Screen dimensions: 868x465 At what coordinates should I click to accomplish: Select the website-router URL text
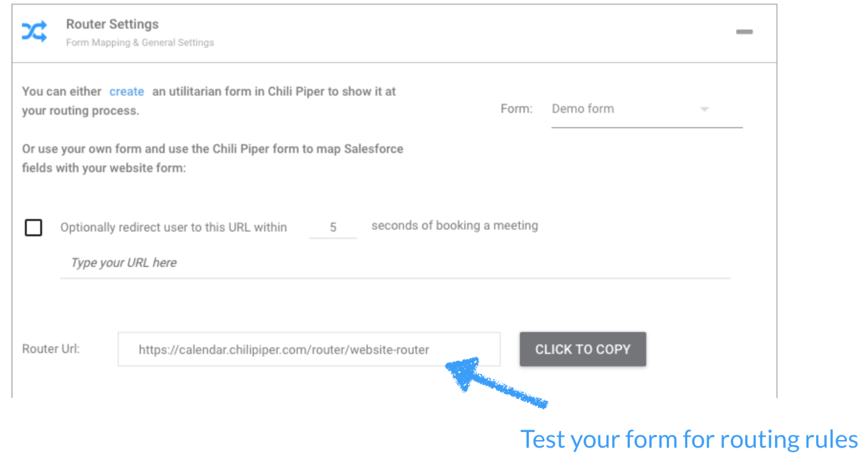pyautogui.click(x=284, y=350)
